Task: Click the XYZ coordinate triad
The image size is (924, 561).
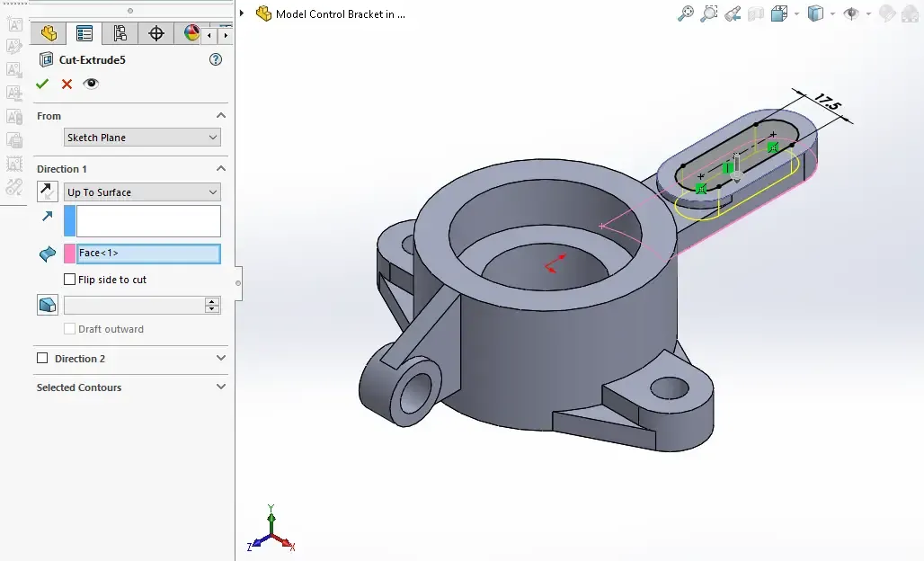Action: 271,529
